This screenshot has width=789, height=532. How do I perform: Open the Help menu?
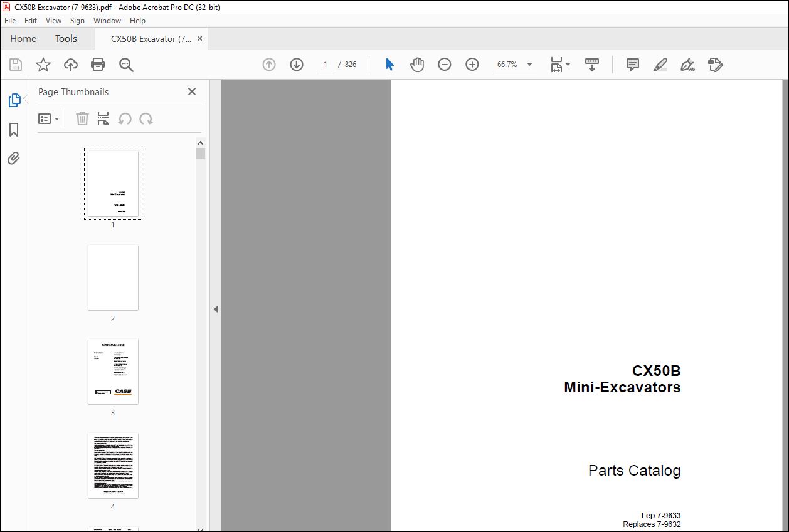(137, 21)
